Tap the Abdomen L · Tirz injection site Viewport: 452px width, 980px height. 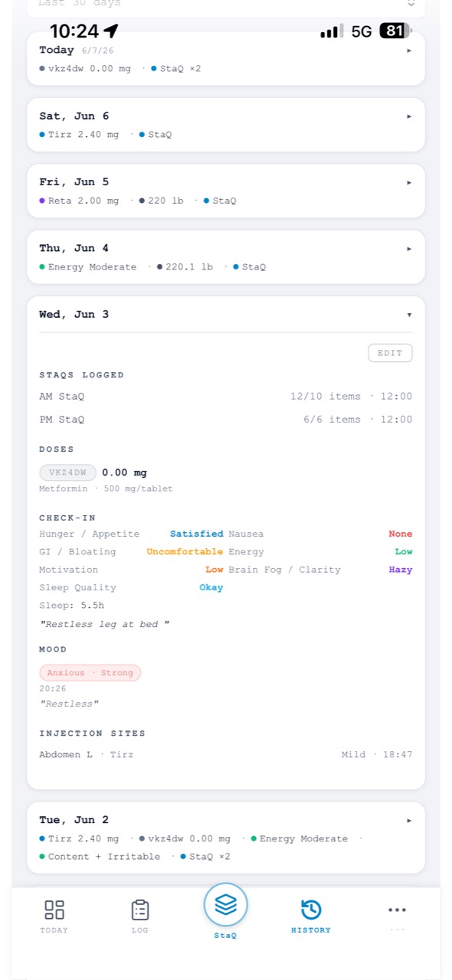86,754
